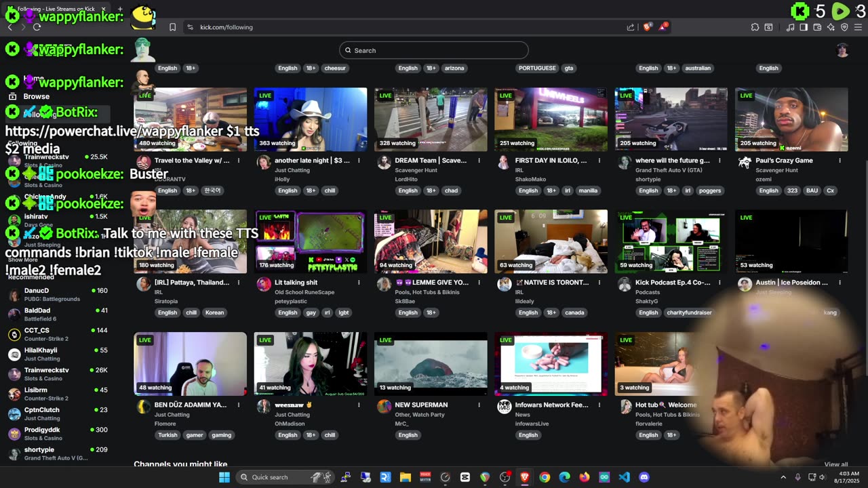868x488 pixels.
Task: Select Prodigyddk in the sidebar
Action: point(58,434)
